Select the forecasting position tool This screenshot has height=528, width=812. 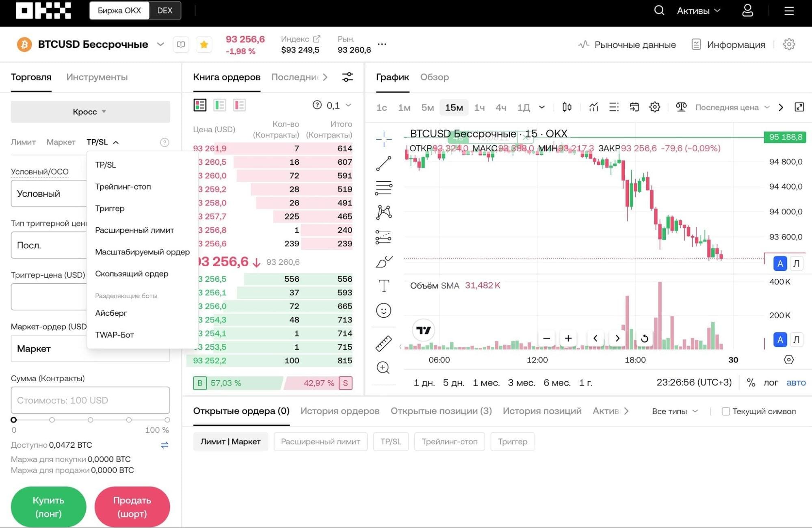pyautogui.click(x=383, y=237)
